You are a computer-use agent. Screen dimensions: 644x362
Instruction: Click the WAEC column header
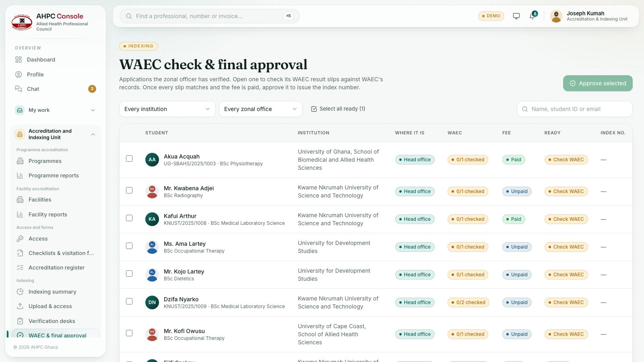[x=454, y=133]
